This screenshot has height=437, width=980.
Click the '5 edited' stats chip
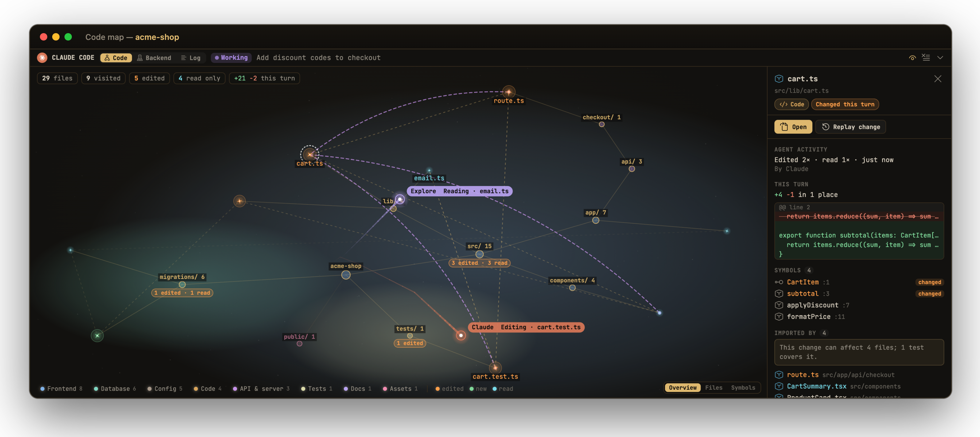tap(149, 78)
